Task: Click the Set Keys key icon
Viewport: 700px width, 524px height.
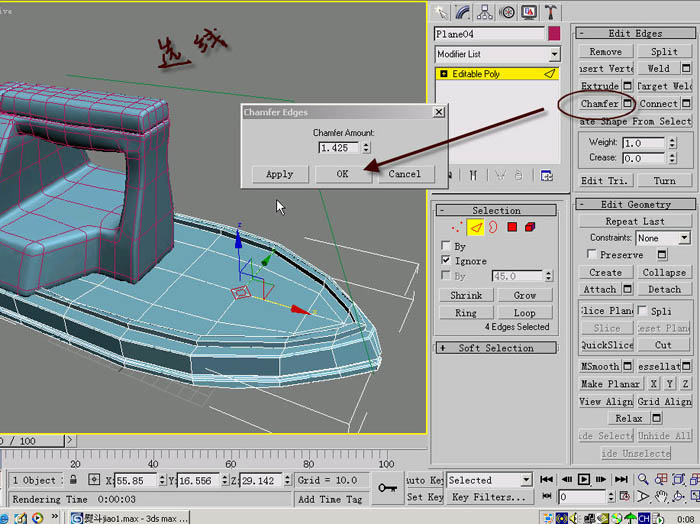Action: coord(388,488)
